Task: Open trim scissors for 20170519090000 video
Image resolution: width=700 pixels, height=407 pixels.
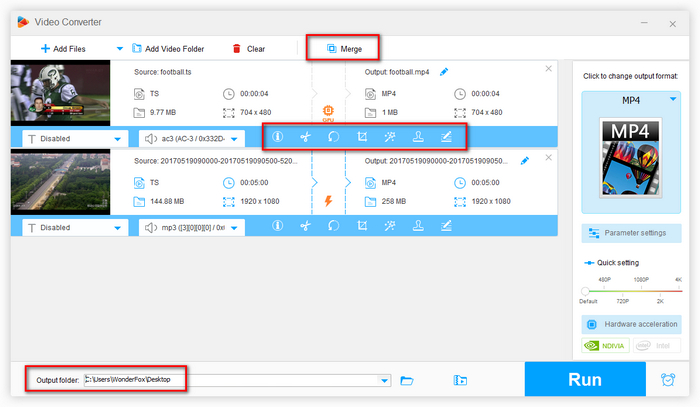Action: (305, 226)
